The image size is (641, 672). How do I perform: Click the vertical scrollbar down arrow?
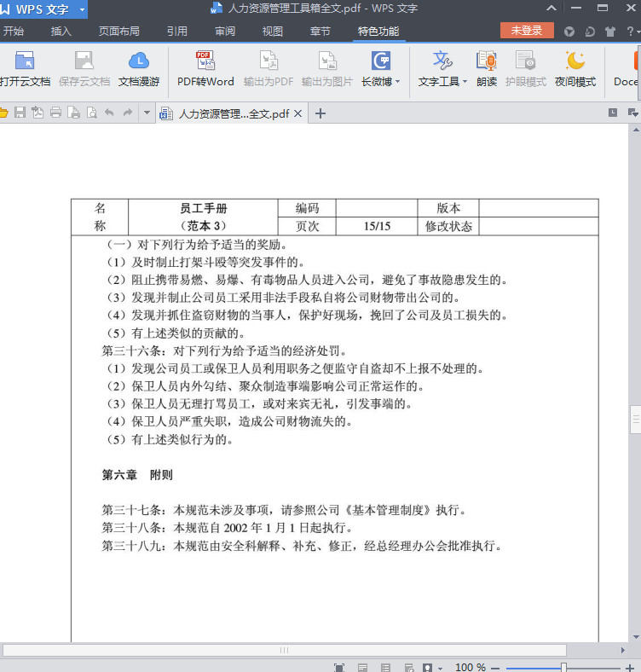coord(636,637)
